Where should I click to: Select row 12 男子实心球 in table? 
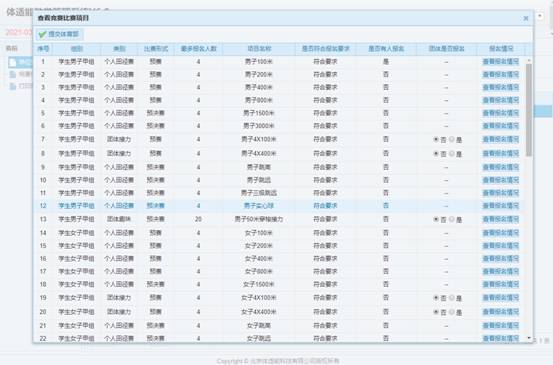coord(280,206)
